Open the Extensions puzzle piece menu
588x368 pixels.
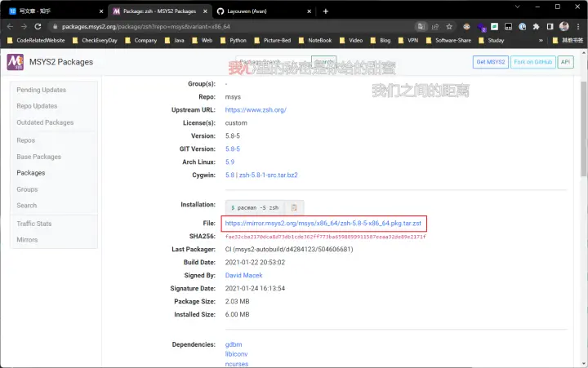coord(537,27)
